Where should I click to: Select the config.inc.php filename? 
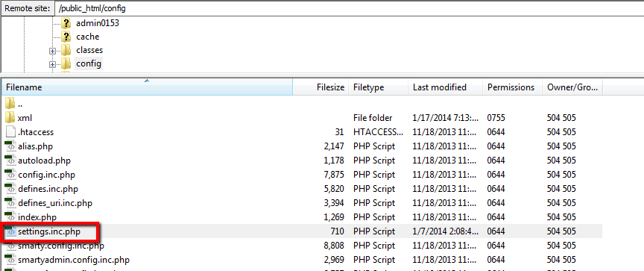pos(46,175)
